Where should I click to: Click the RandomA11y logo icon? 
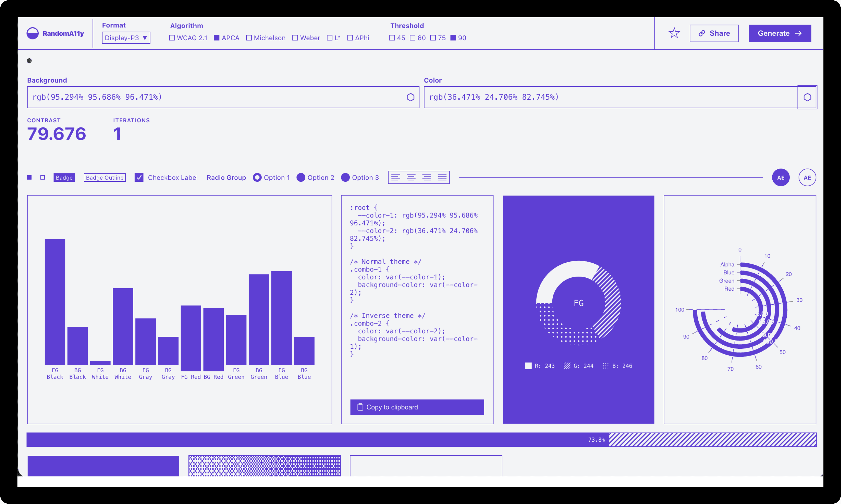(33, 33)
